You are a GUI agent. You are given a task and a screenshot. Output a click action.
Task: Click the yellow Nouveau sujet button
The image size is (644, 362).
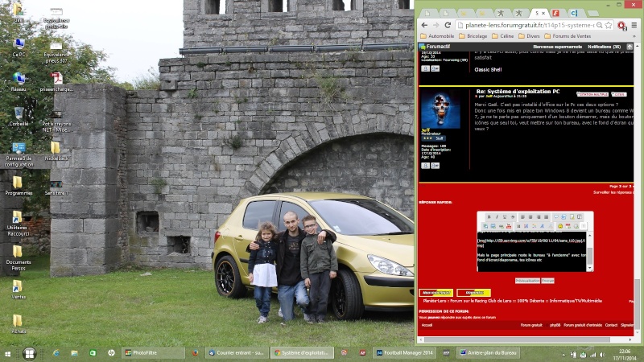coord(436,293)
